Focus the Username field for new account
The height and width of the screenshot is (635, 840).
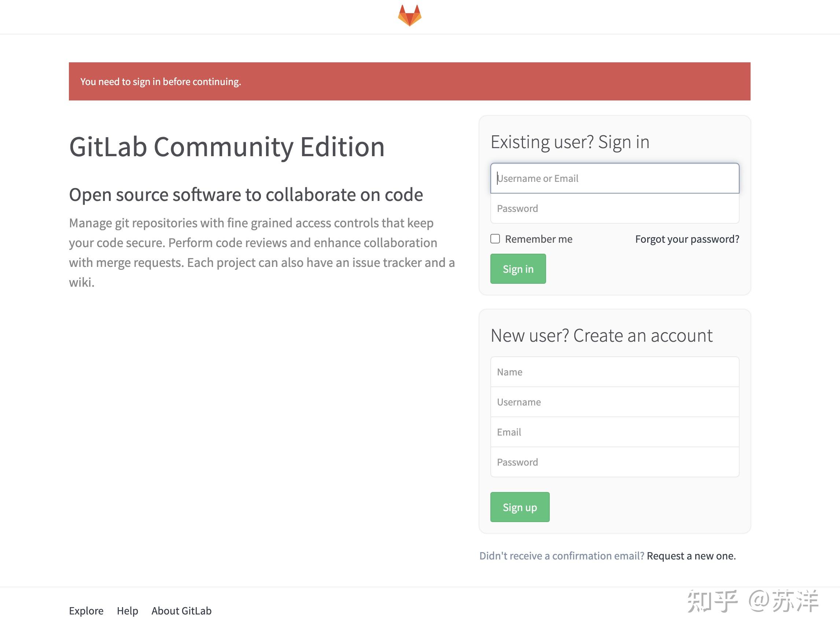615,402
